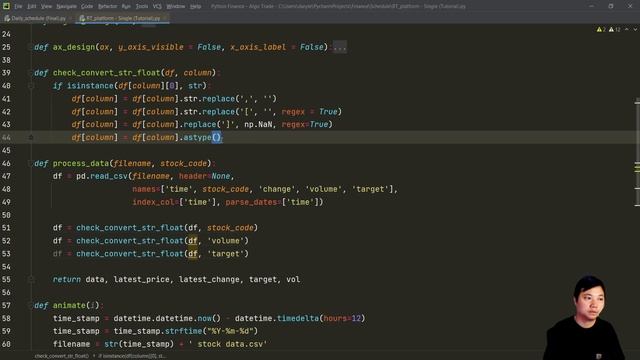The image size is (640, 360).
Task: Click fold end marker at return line 55
Action: point(31,280)
